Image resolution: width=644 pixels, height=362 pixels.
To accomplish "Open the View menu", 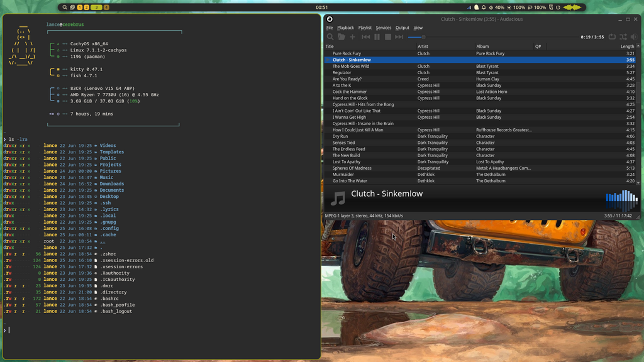I will click(418, 28).
